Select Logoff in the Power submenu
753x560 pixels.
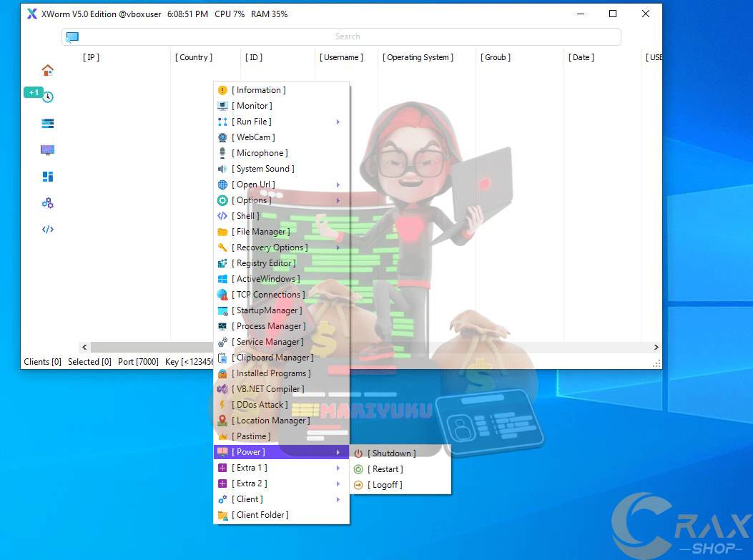pos(385,485)
